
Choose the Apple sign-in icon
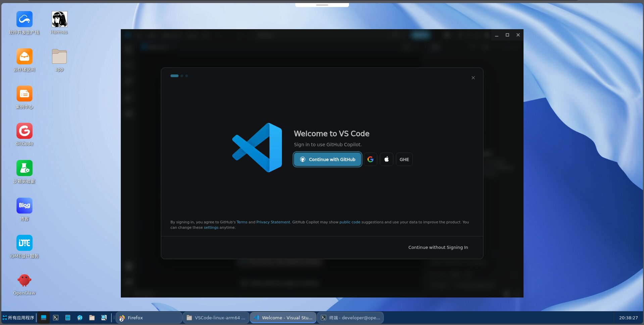[x=387, y=159]
